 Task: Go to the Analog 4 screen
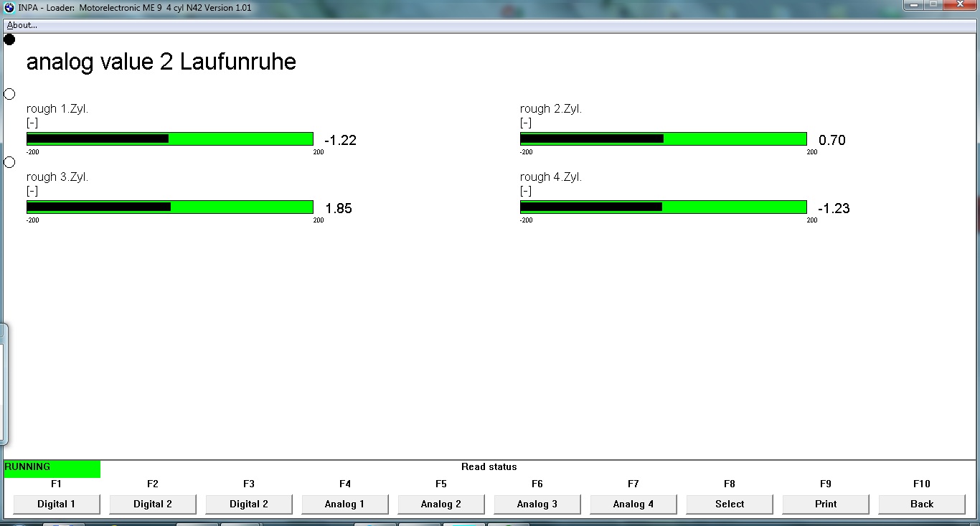633,504
